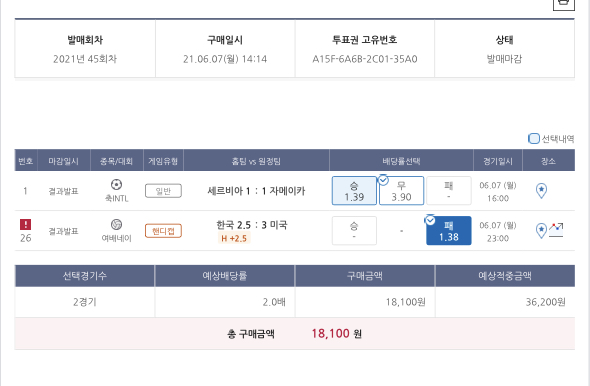The height and width of the screenshot is (386, 590).
Task: Toggle the 선택내역 checkbox
Action: tap(534, 138)
